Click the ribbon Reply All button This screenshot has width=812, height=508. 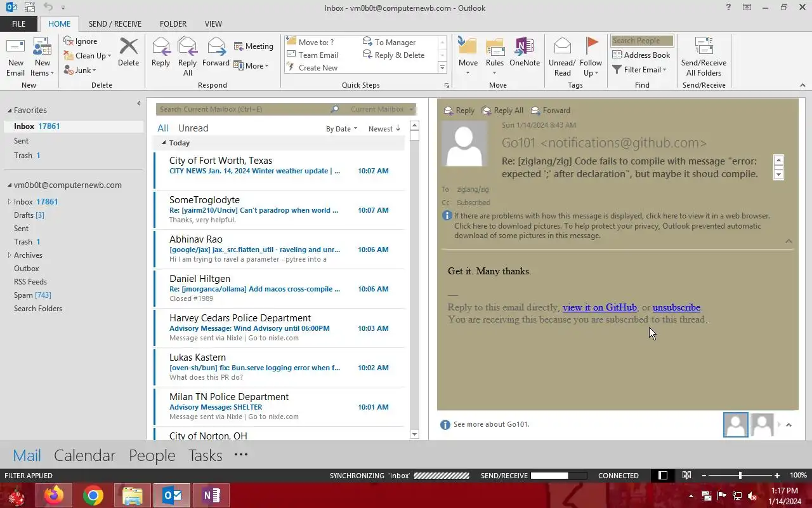point(187,57)
